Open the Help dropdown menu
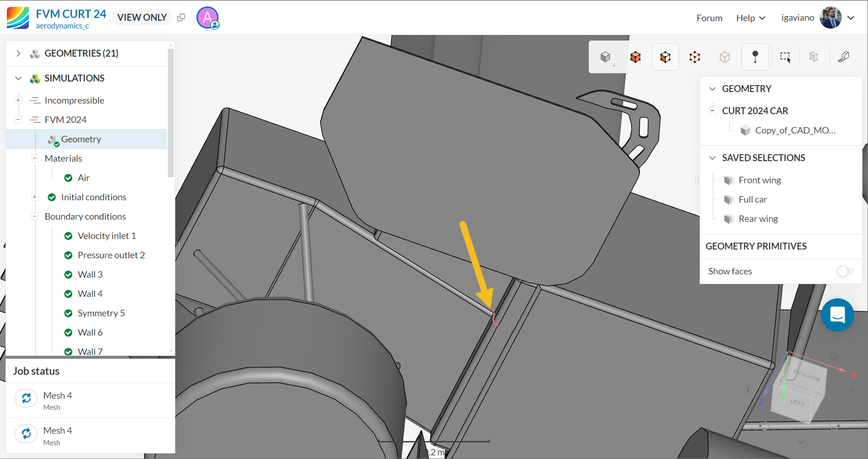 pos(751,18)
